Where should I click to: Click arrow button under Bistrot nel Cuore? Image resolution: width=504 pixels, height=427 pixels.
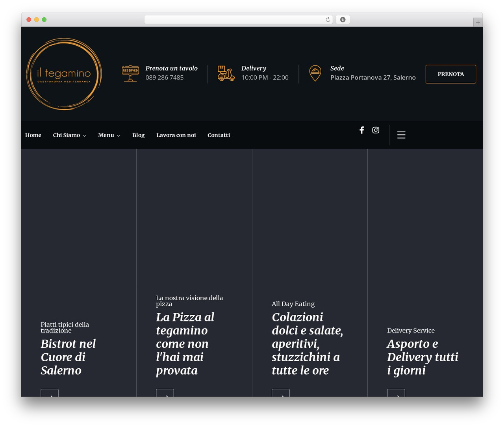(50, 393)
